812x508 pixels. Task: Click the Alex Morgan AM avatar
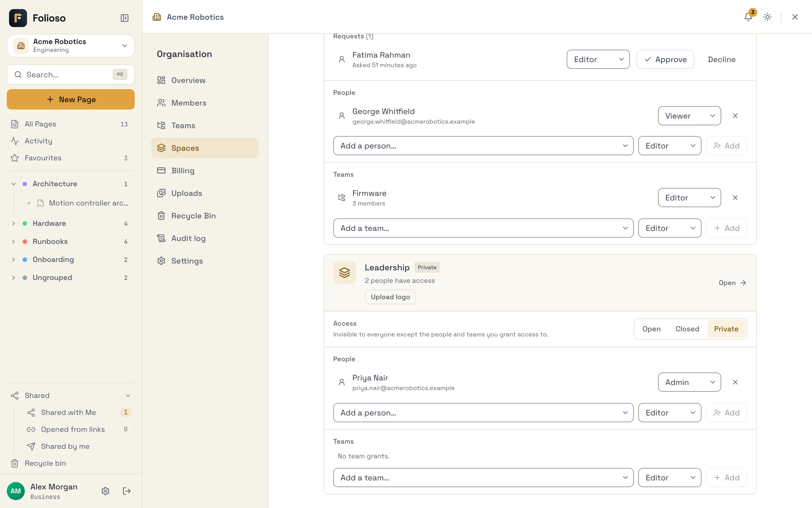coord(16,491)
